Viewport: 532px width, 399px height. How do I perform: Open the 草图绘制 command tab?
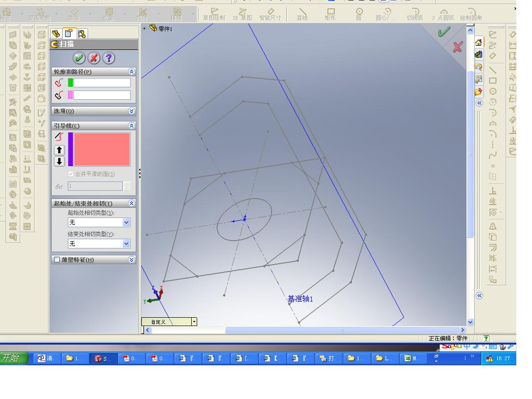(40, 15)
